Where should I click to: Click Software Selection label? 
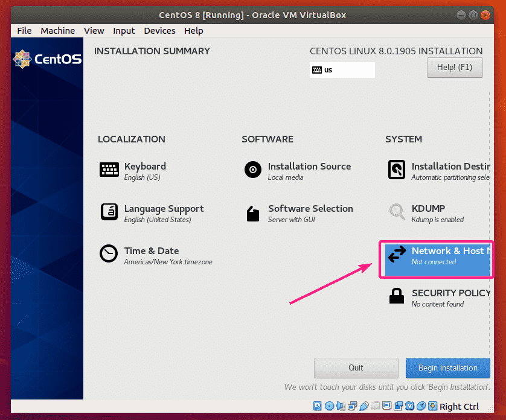(310, 208)
